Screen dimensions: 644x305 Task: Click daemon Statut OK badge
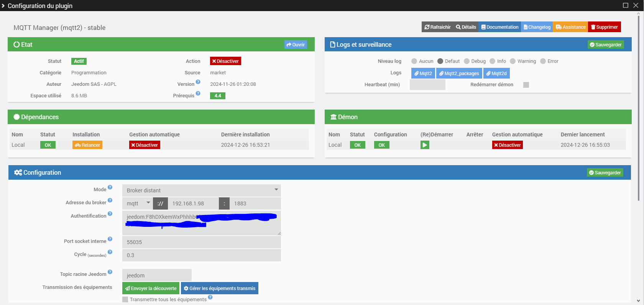pos(358,145)
